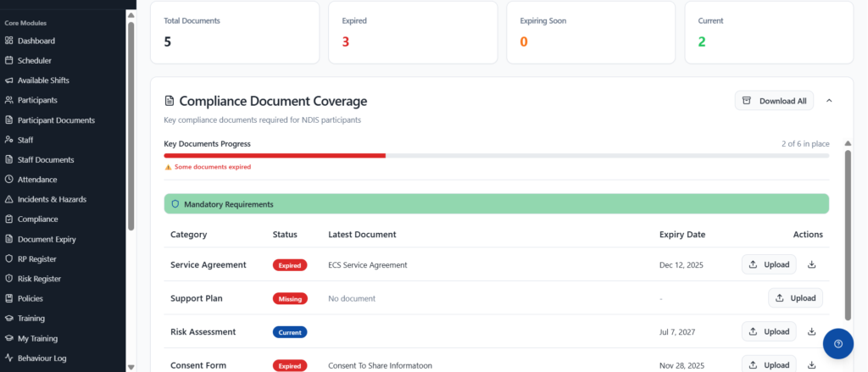The width and height of the screenshot is (868, 372).
Task: Click the Risk Register shield icon
Action: pos(8,279)
